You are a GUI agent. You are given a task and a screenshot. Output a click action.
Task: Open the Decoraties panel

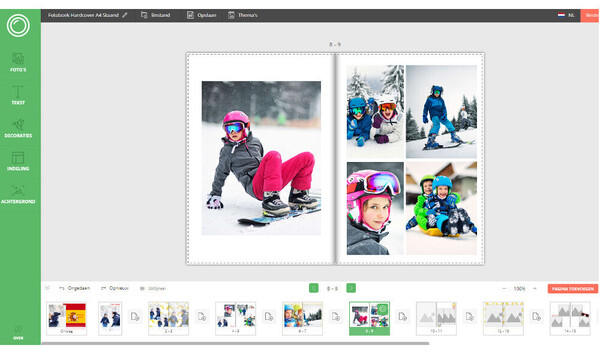point(18,128)
